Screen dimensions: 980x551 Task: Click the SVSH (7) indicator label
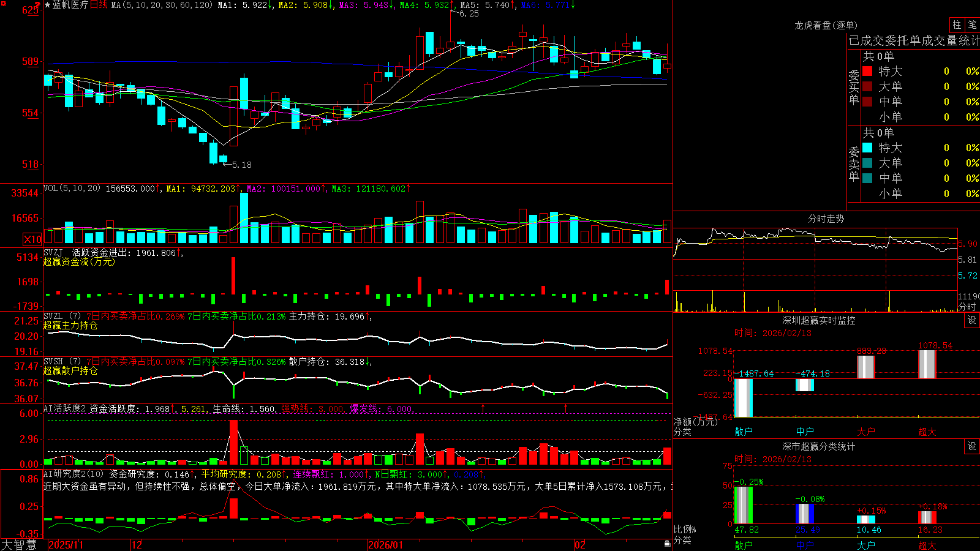point(62,362)
